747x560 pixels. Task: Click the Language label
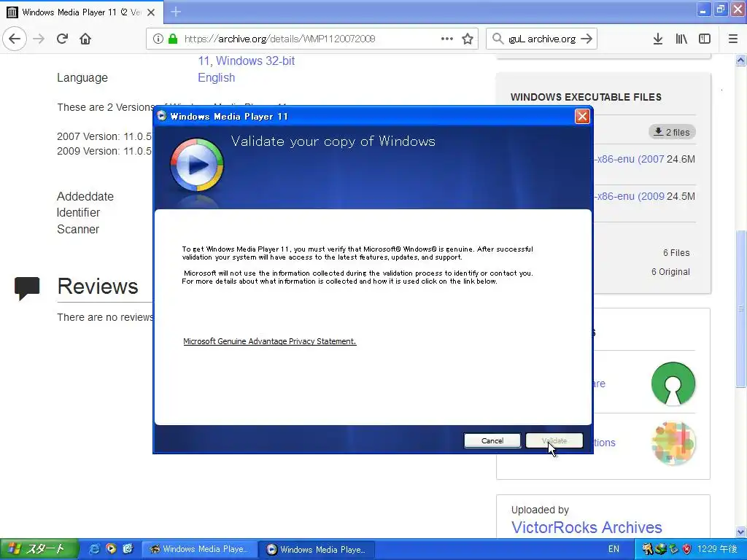[82, 77]
